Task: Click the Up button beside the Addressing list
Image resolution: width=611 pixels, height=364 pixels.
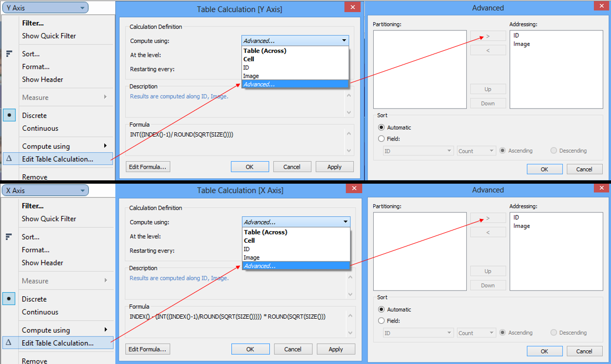Action: 488,89
